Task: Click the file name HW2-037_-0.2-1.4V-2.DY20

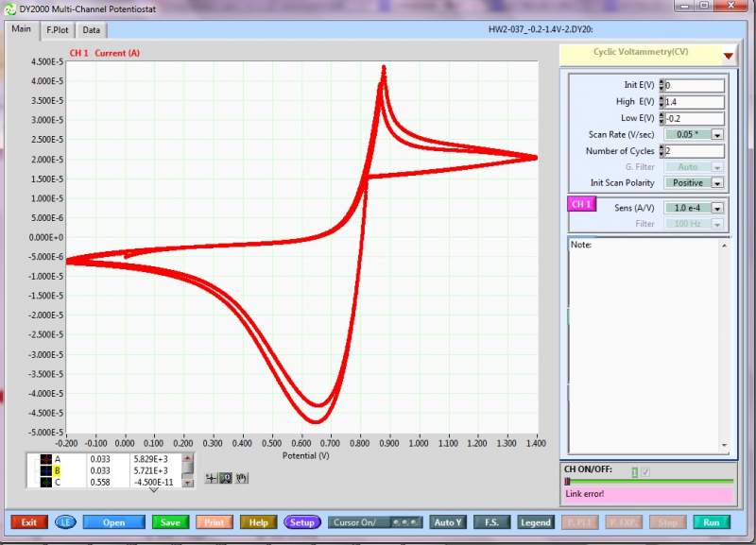Action: 541,29
